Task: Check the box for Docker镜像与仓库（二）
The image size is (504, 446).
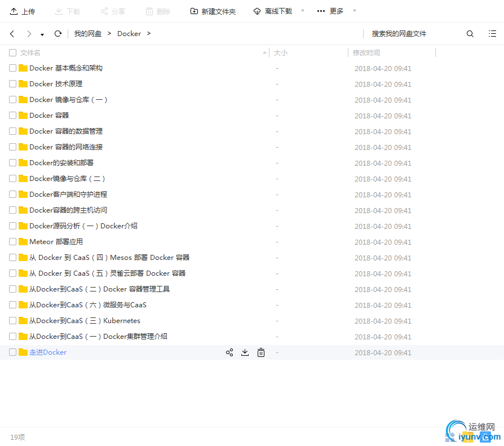Action: tap(12, 178)
